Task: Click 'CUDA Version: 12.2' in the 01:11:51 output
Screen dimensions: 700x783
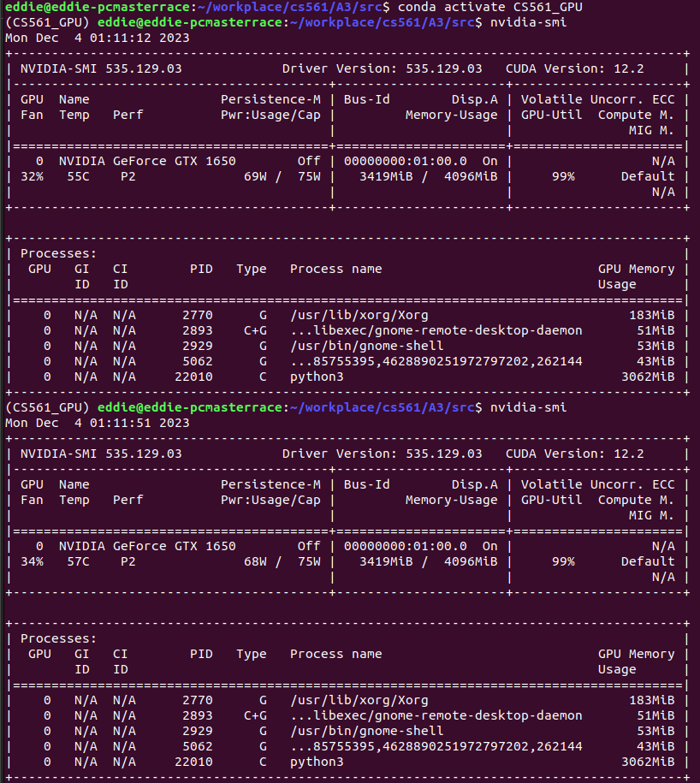Action: coord(575,454)
